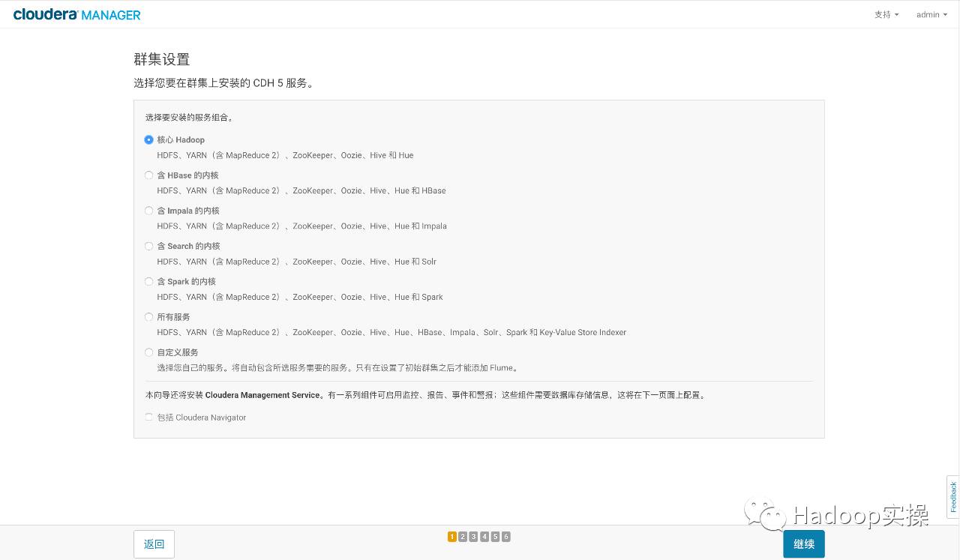Image resolution: width=960 pixels, height=560 pixels.
Task: Select the 含 Search 的内核 option
Action: [148, 246]
